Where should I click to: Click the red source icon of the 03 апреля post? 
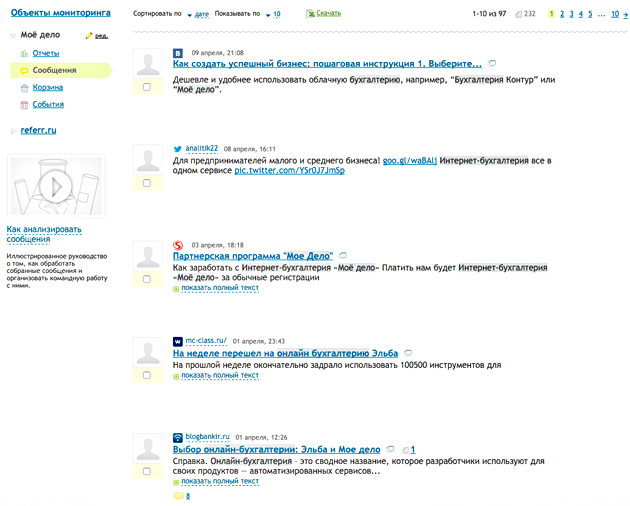point(178,245)
